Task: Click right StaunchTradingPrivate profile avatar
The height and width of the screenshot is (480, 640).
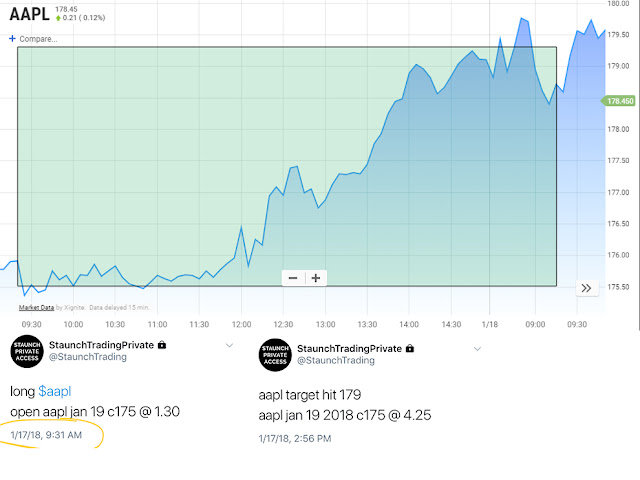Action: (275, 355)
